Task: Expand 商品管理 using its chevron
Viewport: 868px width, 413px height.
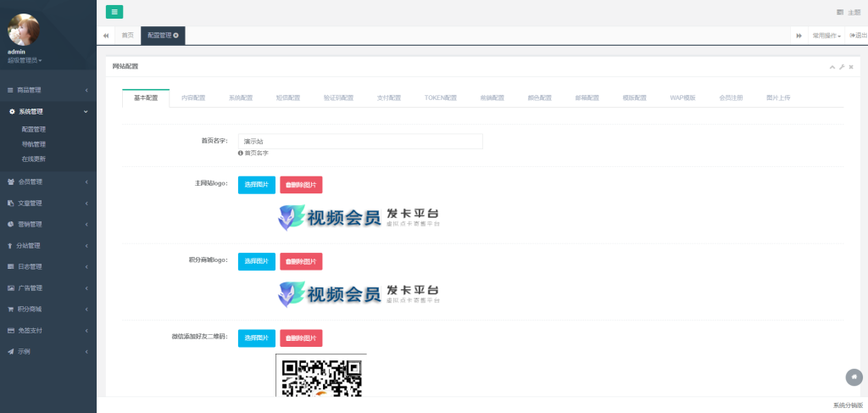Action: point(86,90)
